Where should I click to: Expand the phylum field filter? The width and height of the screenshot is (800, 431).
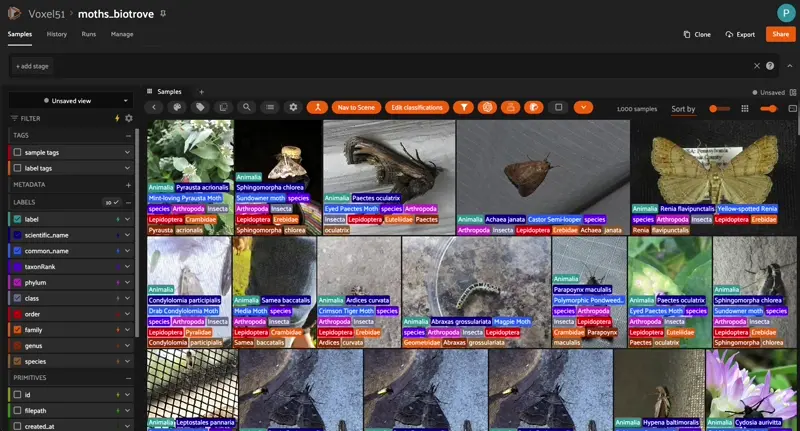pos(128,282)
